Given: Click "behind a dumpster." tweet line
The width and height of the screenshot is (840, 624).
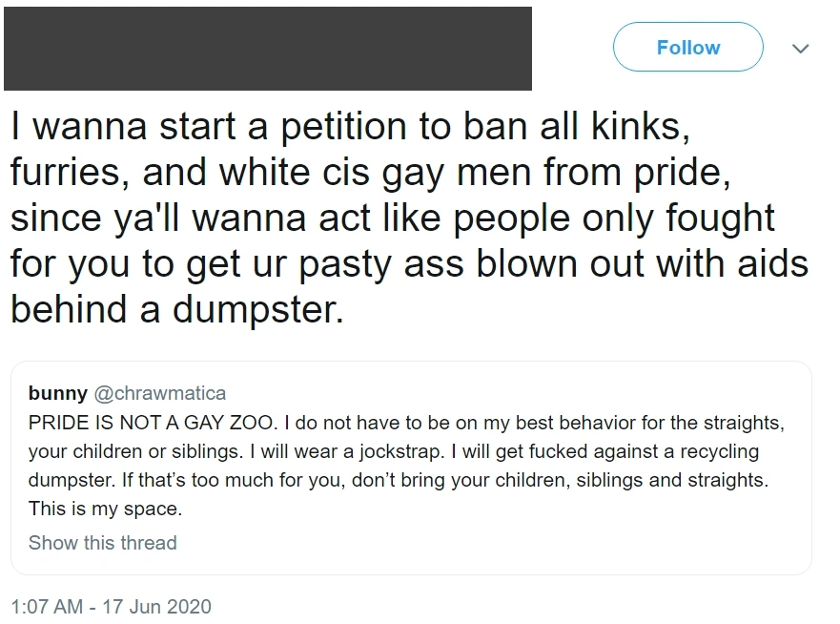Looking at the screenshot, I should [x=176, y=310].
